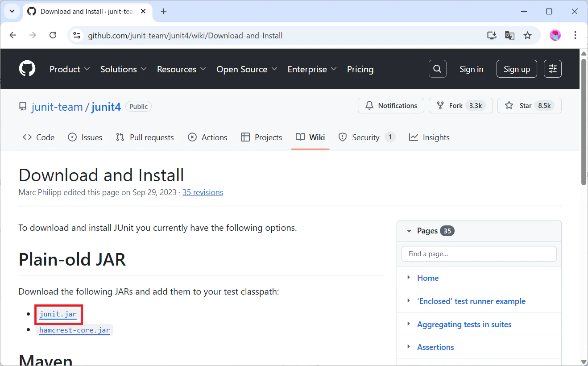
Task: Expand the Home page entry triangle
Action: (408, 278)
